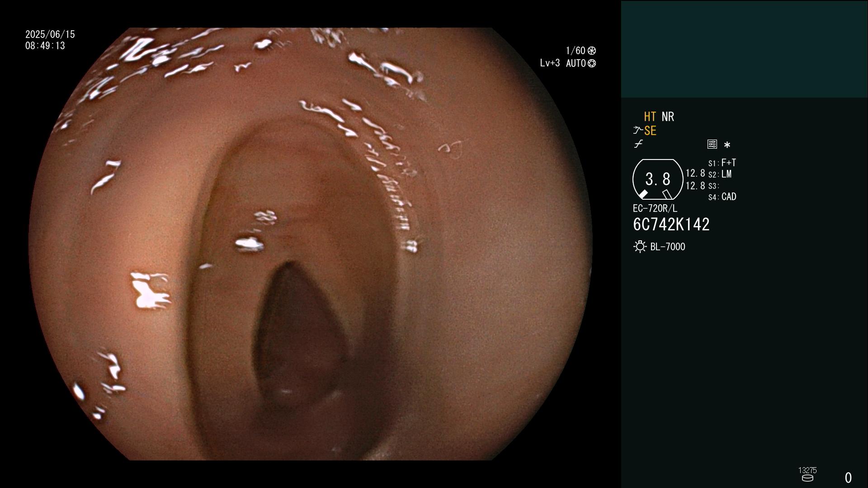
Task: Select switch S4 assignment CAD
Action: click(729, 197)
